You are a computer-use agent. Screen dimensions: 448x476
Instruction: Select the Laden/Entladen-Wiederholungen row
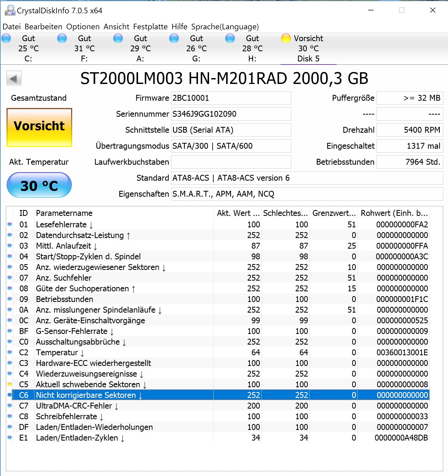[x=218, y=427]
